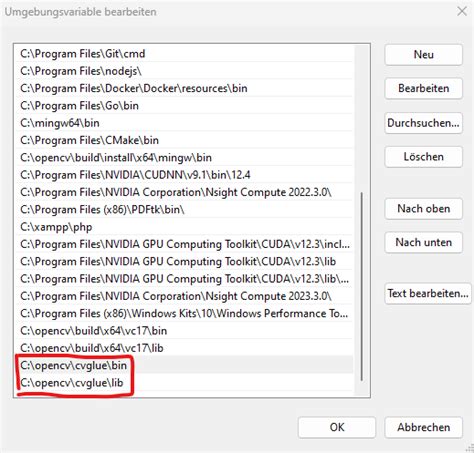Select the C:\opencv\cvglue\bin entry
Image resolution: width=474 pixels, height=453 pixels.
click(184, 366)
